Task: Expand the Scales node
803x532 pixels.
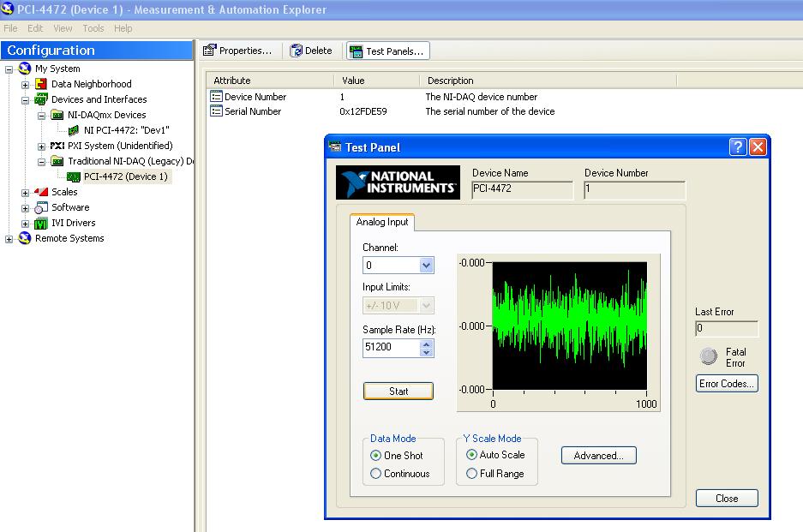Action: click(25, 193)
